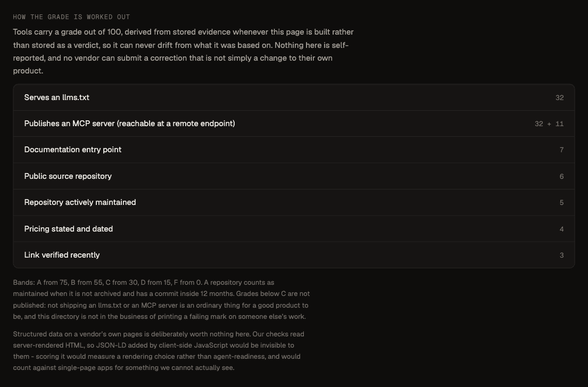This screenshot has height=387, width=588.
Task: Click the 'HOW THE GRADE IS WORKED OUT' heading
Action: coord(72,17)
